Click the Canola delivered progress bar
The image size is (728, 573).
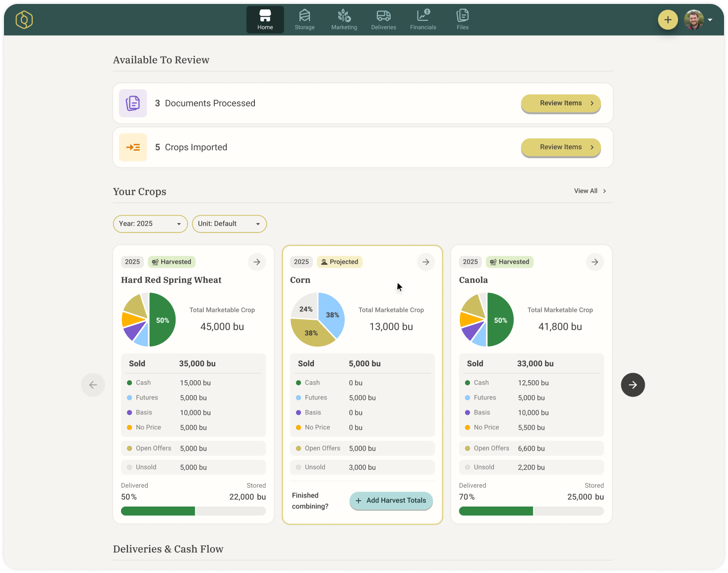[531, 511]
